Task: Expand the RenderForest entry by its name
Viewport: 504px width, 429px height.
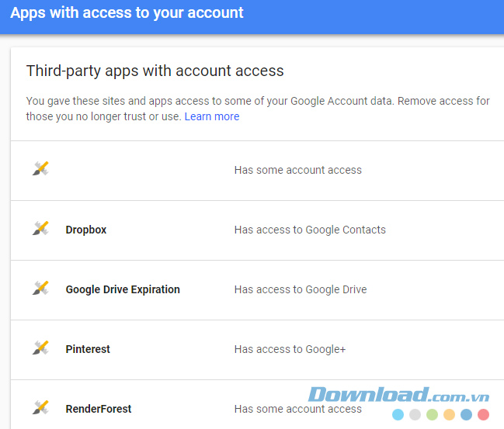Action: [x=99, y=409]
